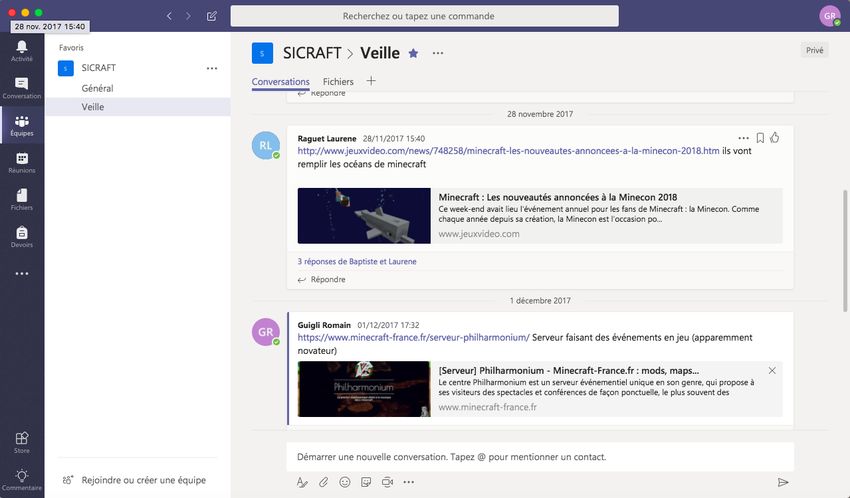The image size is (850, 498).
Task: Unfavorite the Veille channel star
Action: click(x=413, y=53)
